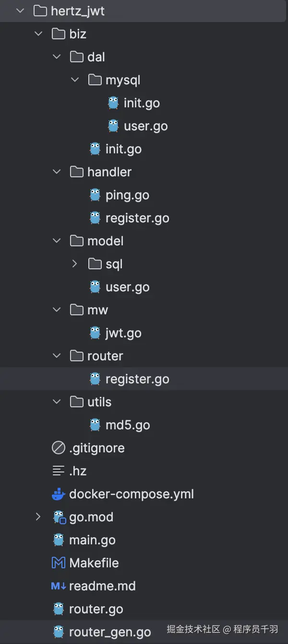Click the mysql folder icon
The image size is (288, 644).
click(95, 80)
